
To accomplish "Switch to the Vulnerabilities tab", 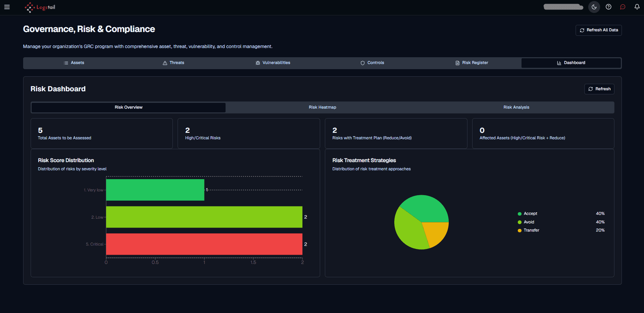I will 273,63.
